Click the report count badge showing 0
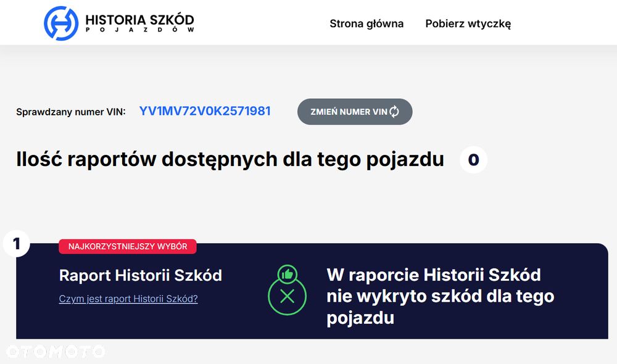This screenshot has width=617, height=364. [x=473, y=160]
